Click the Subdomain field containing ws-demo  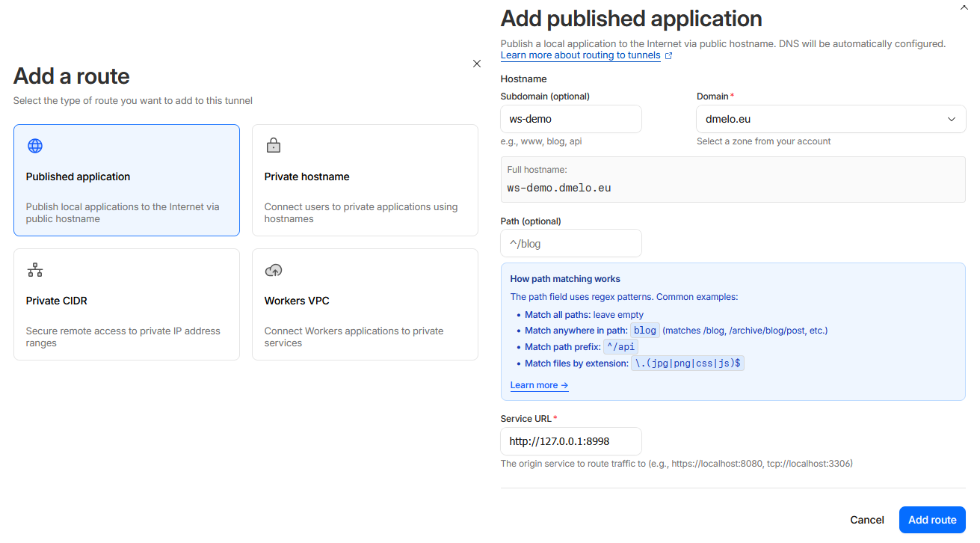(570, 119)
